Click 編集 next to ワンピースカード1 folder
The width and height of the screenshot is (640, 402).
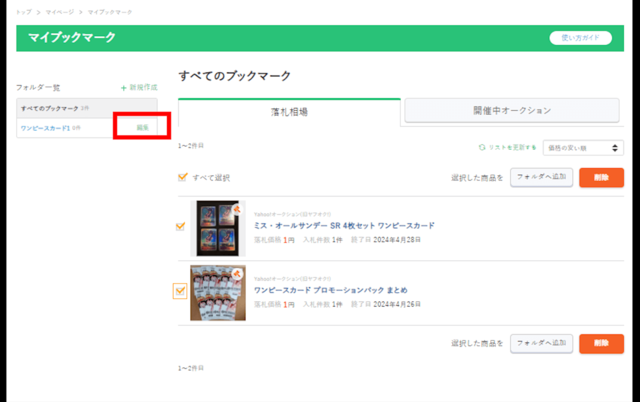tap(142, 127)
